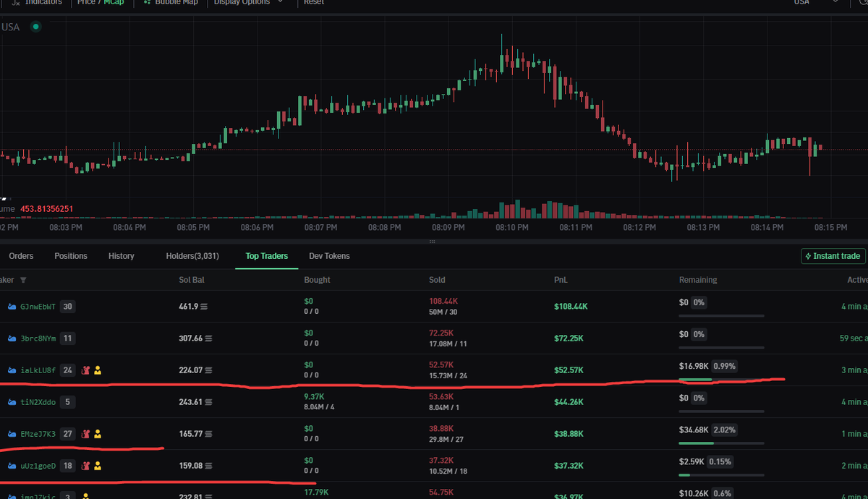
Task: Click the Instant trade button
Action: tap(833, 256)
